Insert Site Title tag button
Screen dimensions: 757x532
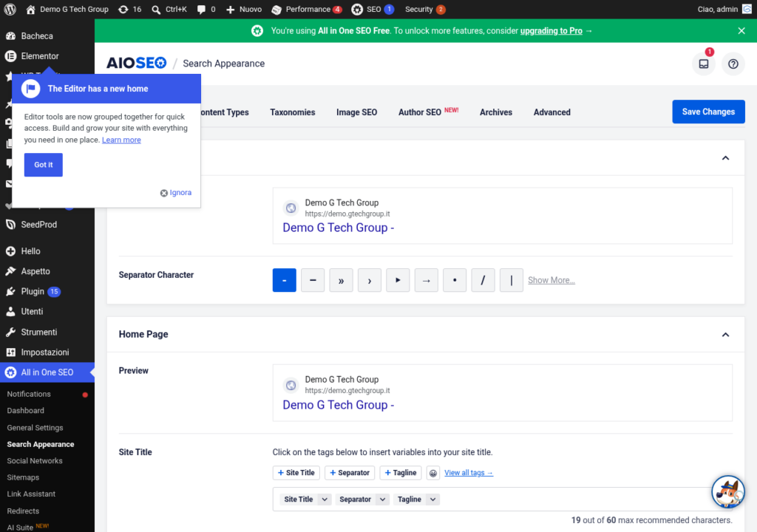coord(296,473)
